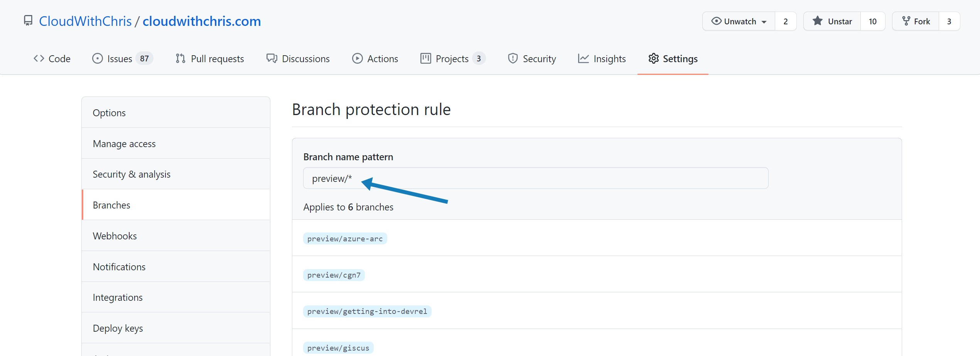Click the graph icon on the Insights tab
Image resolution: width=980 pixels, height=356 pixels.
(583, 58)
